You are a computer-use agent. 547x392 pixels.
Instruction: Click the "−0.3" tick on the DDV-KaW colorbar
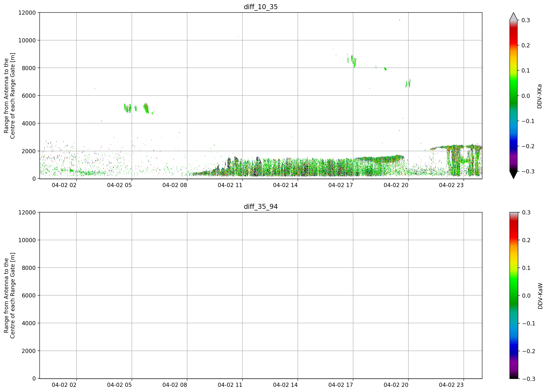(528, 379)
